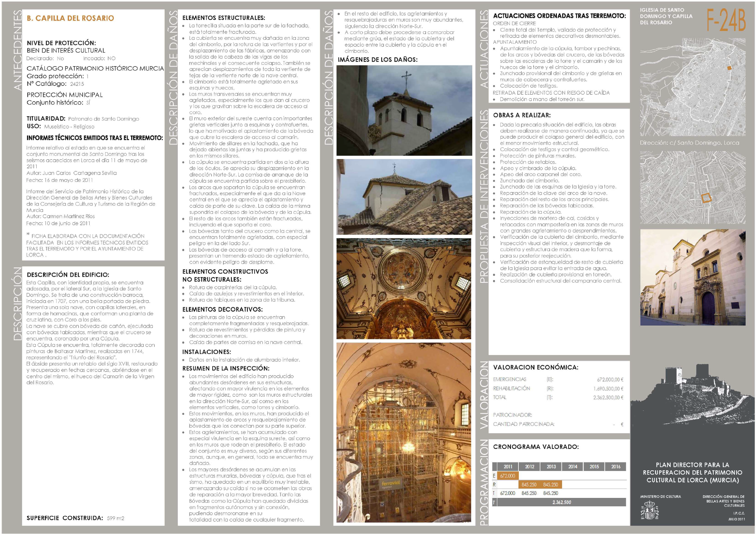Click the B. CAPILLA DEL ROSARIO title

(70, 18)
